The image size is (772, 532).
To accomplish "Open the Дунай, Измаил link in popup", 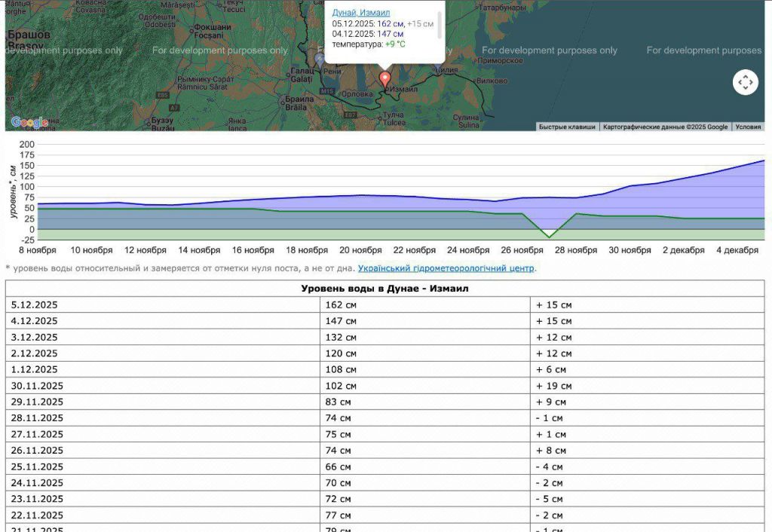I will tap(361, 13).
